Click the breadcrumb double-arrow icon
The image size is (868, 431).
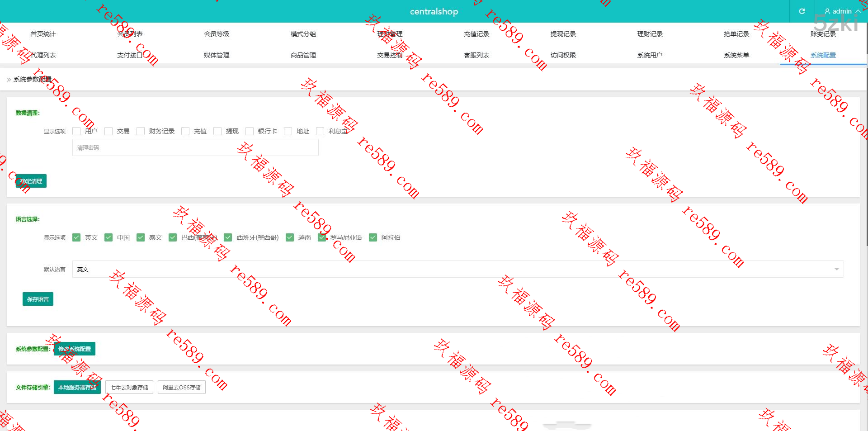pyautogui.click(x=9, y=80)
